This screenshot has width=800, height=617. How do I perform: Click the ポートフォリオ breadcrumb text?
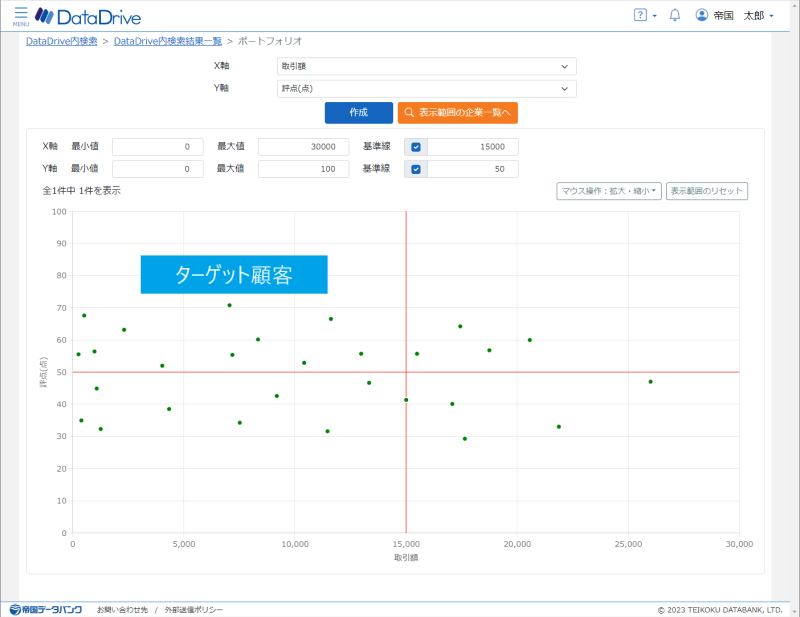(x=270, y=41)
